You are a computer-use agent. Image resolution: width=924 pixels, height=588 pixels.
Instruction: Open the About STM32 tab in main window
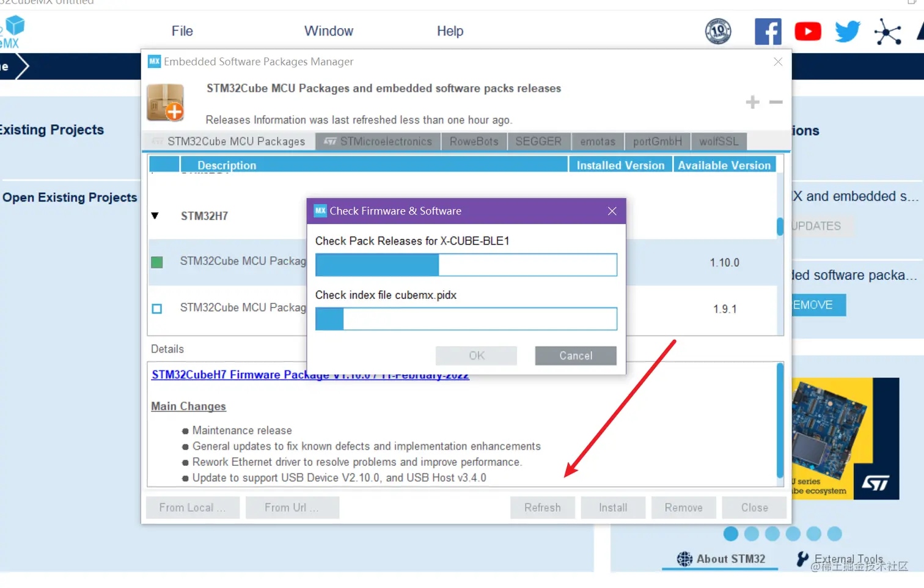(721, 559)
